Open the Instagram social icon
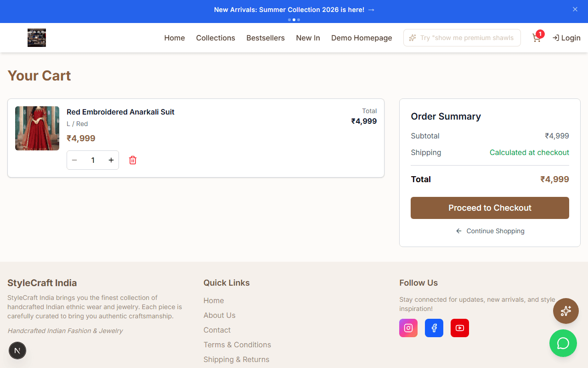The image size is (588, 368). tap(408, 328)
